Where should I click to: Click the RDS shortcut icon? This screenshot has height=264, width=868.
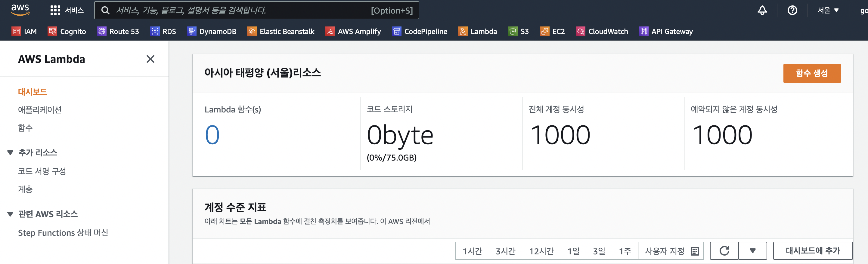tap(155, 31)
